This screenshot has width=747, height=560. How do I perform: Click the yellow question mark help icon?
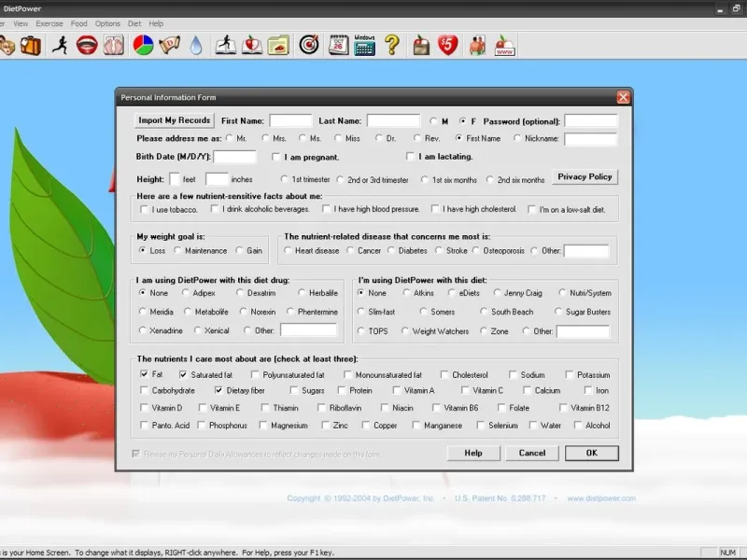coord(392,46)
